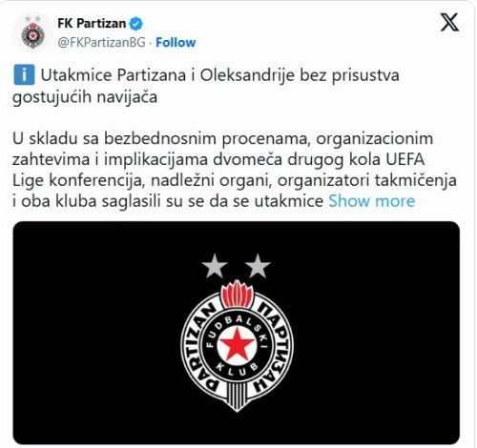Open the "FK Partizan" display name
Image resolution: width=477 pixels, height=448 pixels.
pos(92,24)
